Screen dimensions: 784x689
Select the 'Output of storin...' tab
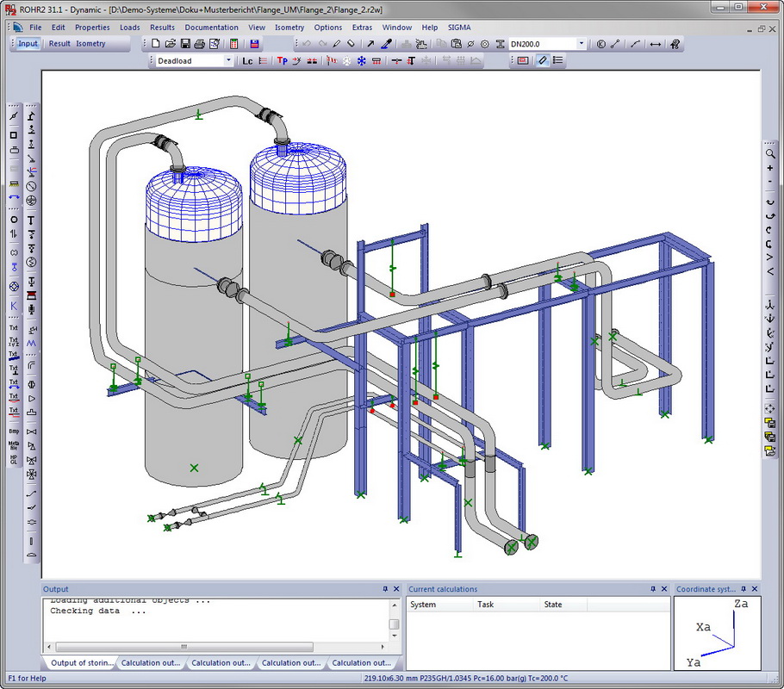[x=81, y=663]
